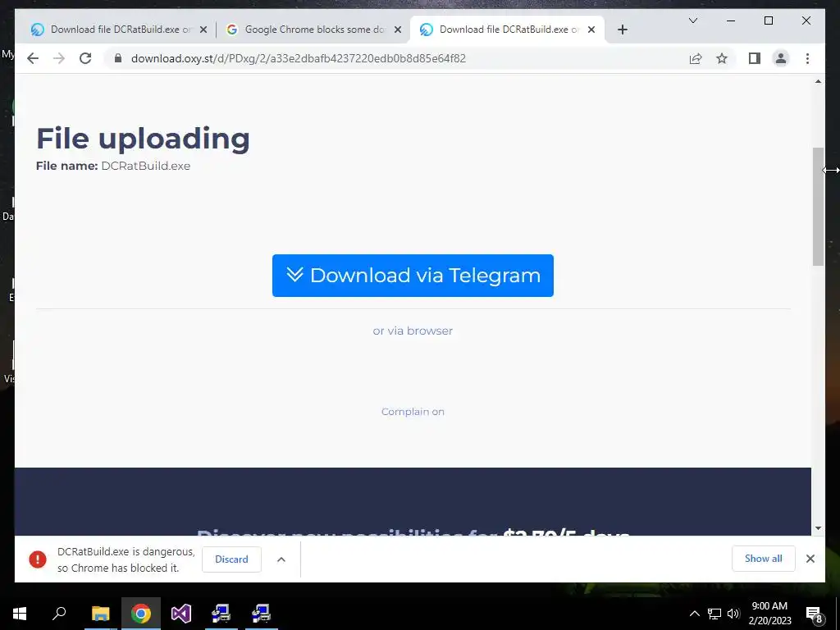Close the first DCRatBuild.exe tab
840x630 pixels.
[203, 30]
